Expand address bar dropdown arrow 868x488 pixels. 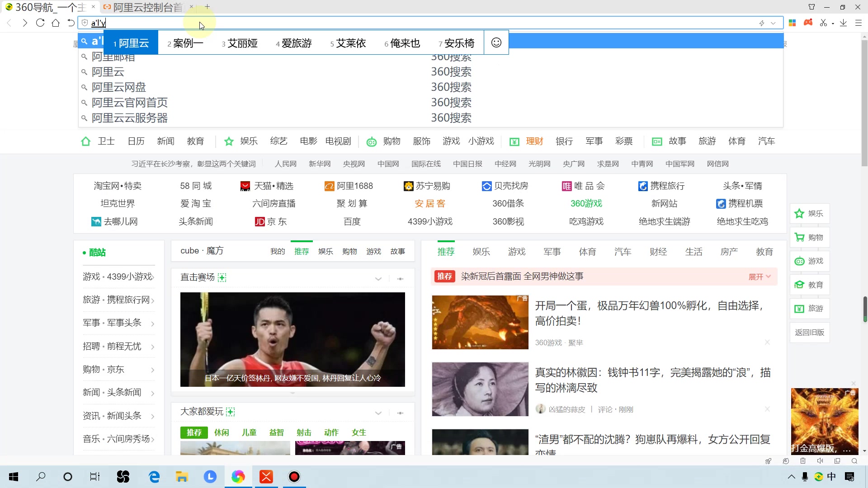(x=774, y=23)
